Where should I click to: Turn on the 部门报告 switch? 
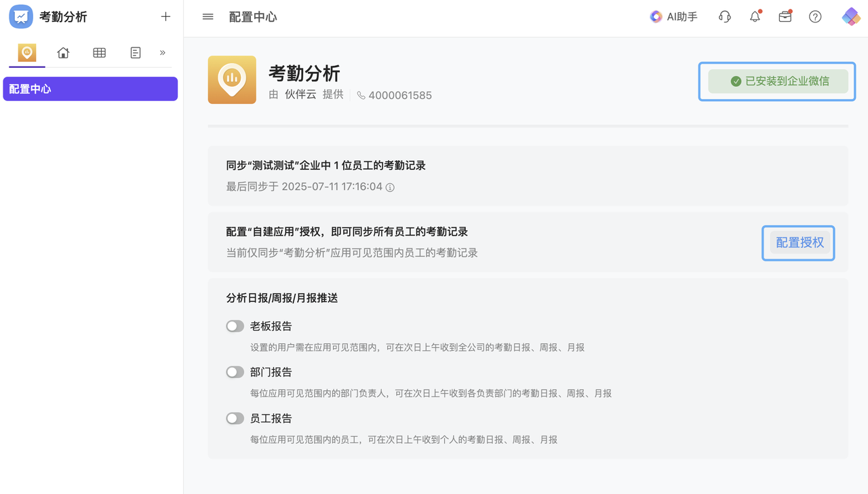click(235, 373)
